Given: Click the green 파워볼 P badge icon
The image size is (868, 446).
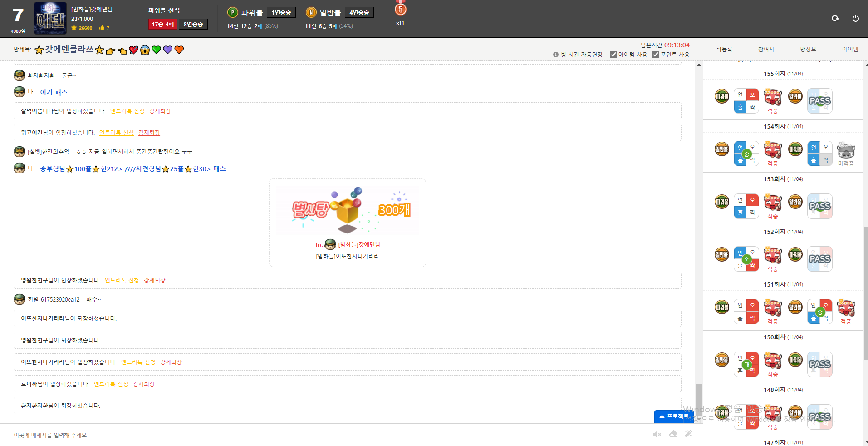Looking at the screenshot, I should coord(232,12).
